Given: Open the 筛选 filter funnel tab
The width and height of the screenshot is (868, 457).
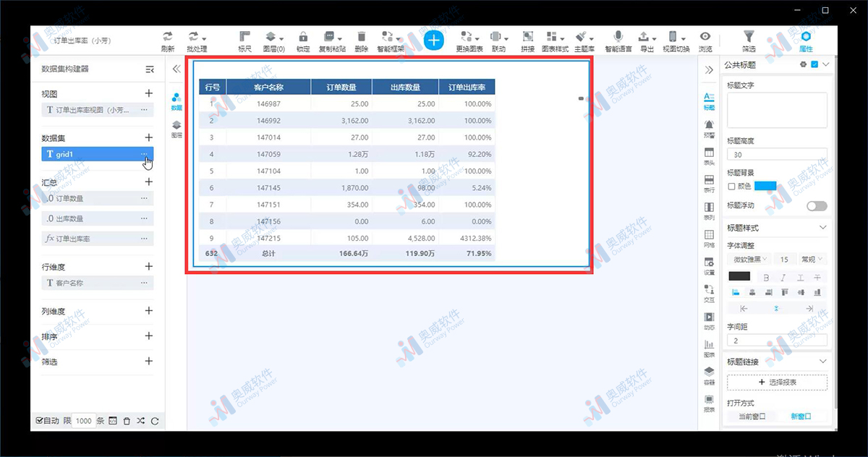Looking at the screenshot, I should click(x=749, y=41).
